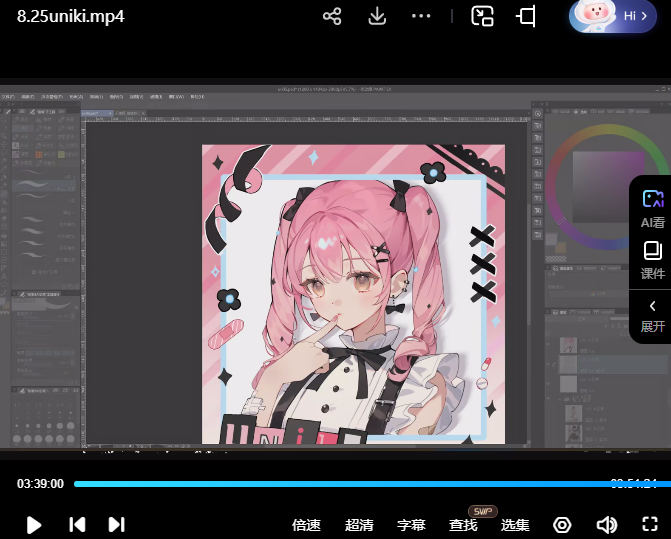Viewport: 671px width, 539px height.
Task: Open the 选集 episode list
Action: 515,525
